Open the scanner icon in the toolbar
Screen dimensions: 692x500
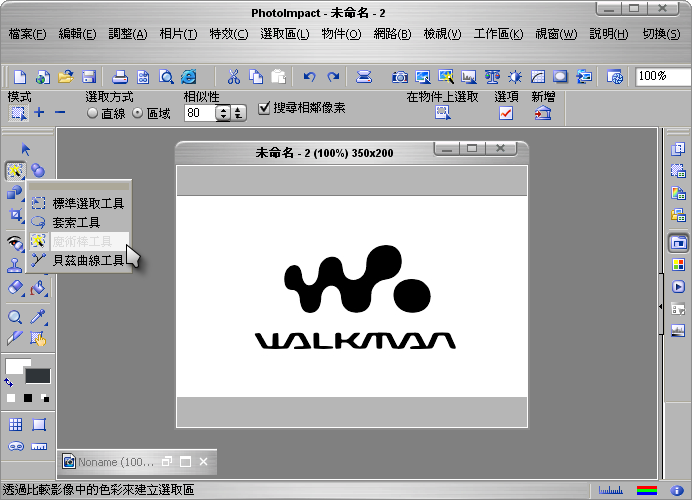[x=364, y=77]
